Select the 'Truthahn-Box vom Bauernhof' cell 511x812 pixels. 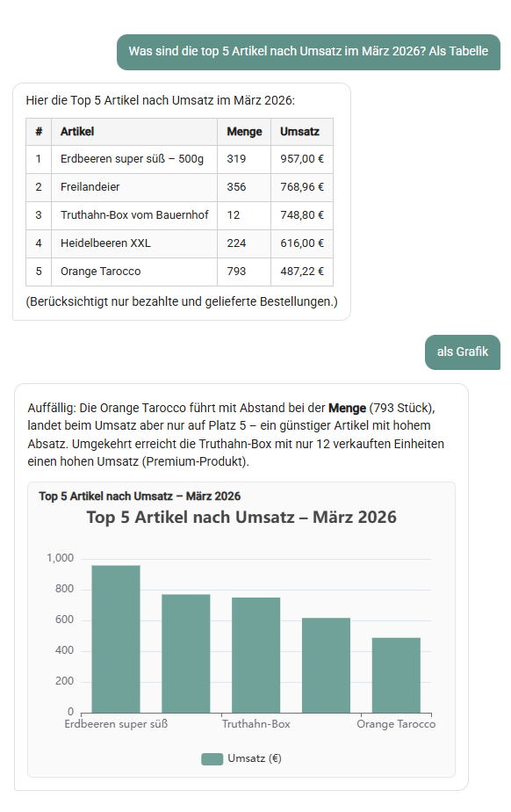(x=134, y=215)
